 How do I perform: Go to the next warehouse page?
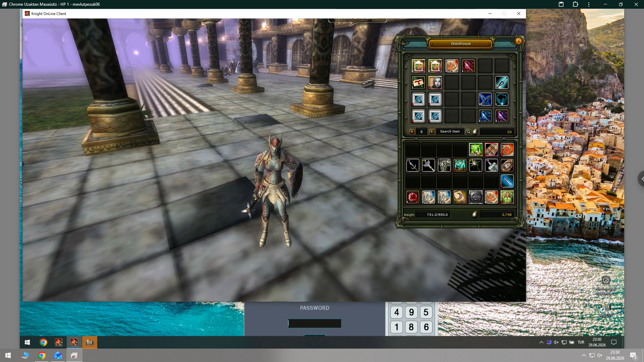(432, 131)
